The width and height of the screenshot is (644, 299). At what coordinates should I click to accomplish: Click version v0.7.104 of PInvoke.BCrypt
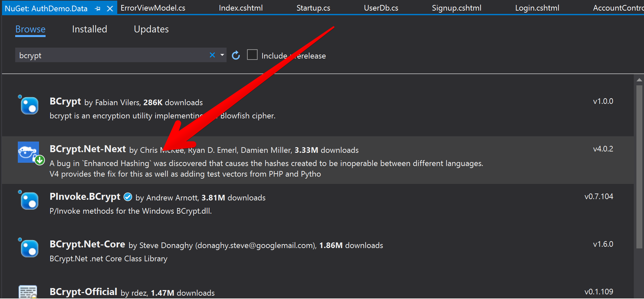click(x=599, y=196)
